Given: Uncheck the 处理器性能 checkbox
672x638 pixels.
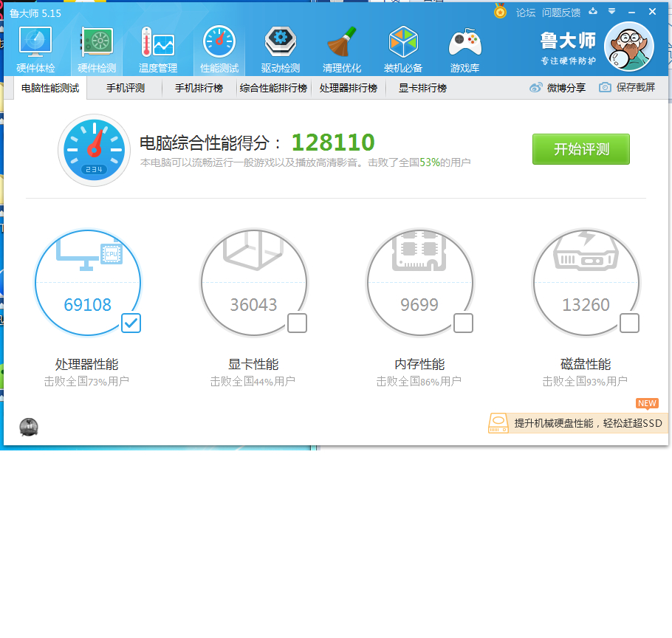Looking at the screenshot, I should tap(131, 323).
